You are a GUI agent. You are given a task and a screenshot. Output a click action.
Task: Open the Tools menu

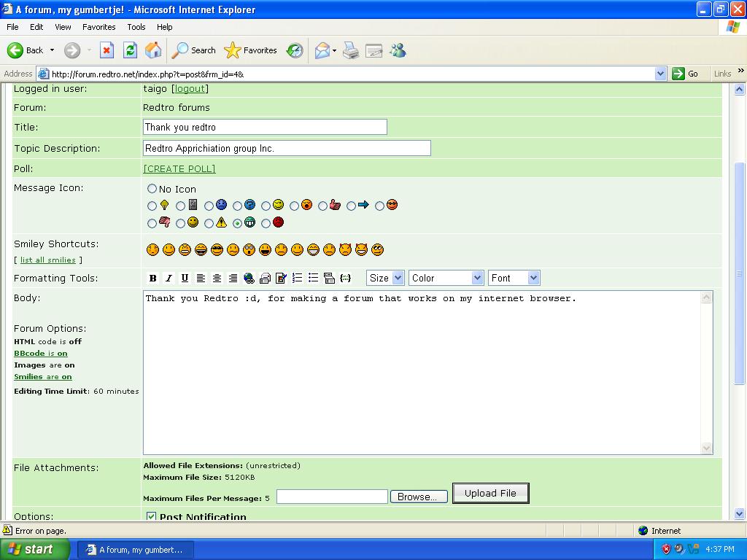click(x=136, y=27)
